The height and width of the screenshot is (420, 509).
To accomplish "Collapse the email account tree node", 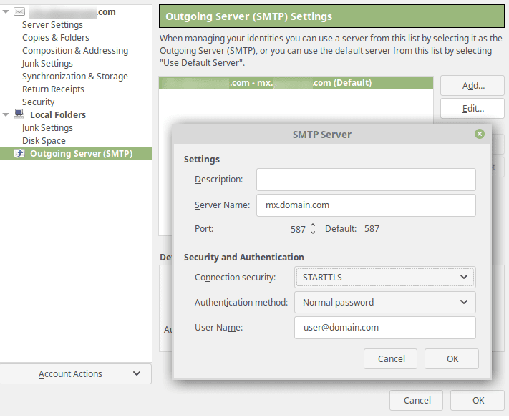I will point(6,12).
